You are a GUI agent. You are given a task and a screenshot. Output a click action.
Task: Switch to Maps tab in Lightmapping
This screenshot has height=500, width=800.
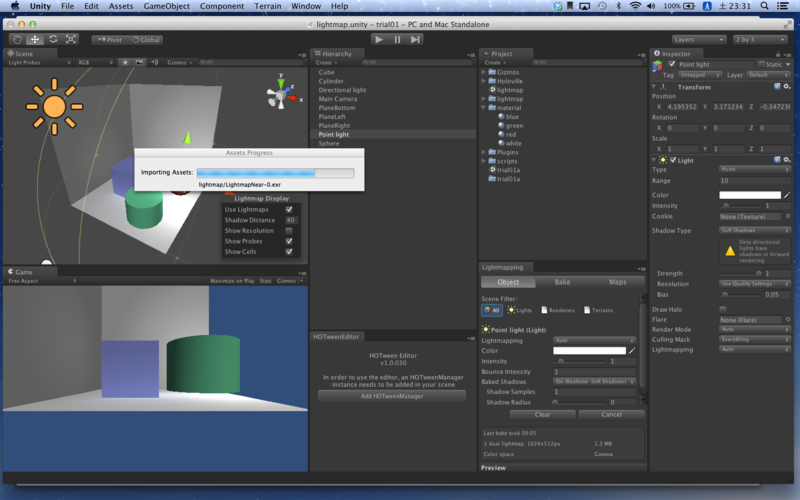click(617, 282)
